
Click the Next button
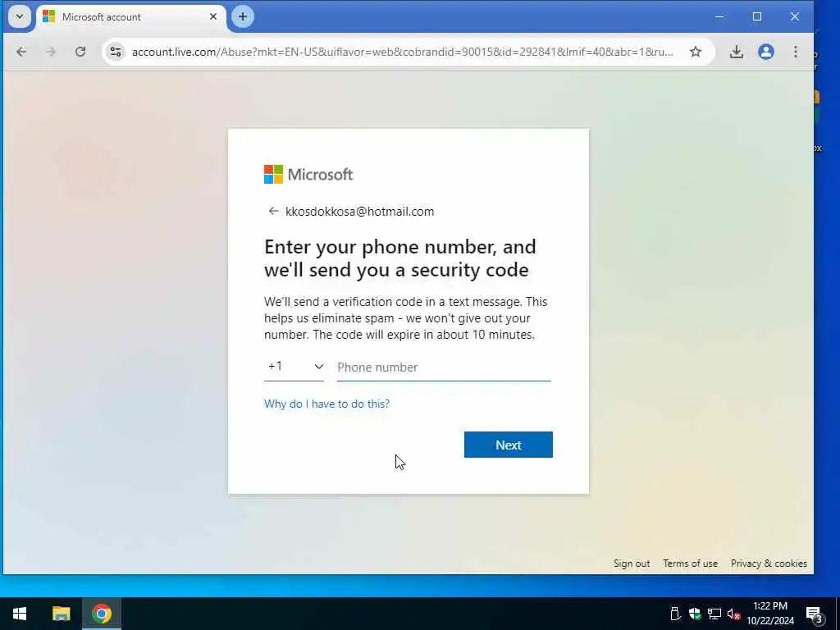click(x=509, y=445)
